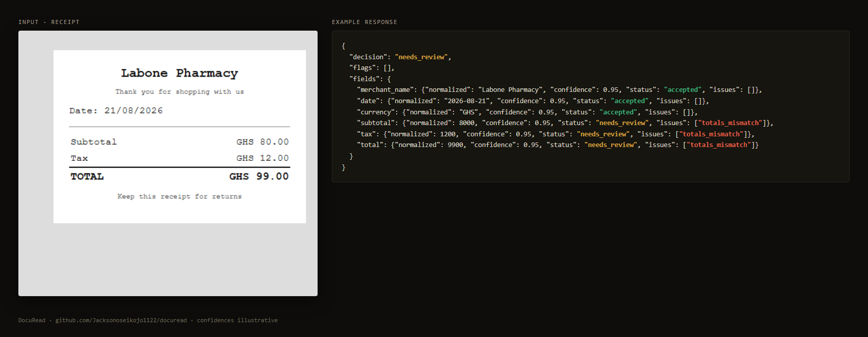Viewport: 868px width, 337px height.
Task: Click the total normalized value 9900
Action: pyautogui.click(x=455, y=145)
